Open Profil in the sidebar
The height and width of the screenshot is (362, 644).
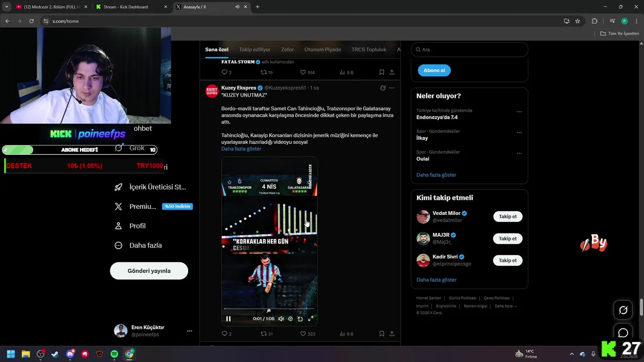click(130, 226)
